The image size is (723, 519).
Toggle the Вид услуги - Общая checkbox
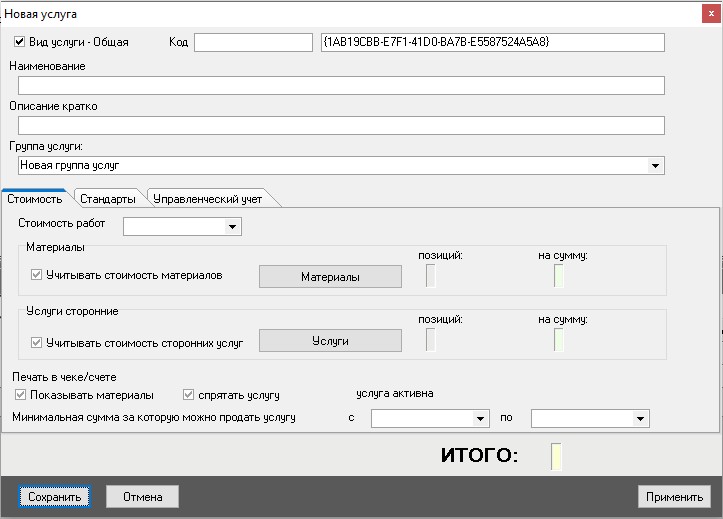(x=19, y=42)
